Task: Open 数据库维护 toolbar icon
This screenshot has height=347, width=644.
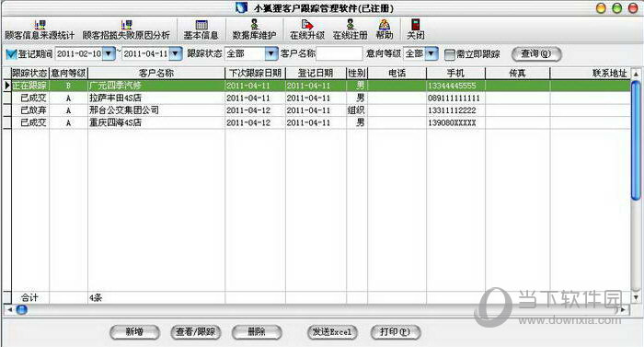Action: (254, 29)
